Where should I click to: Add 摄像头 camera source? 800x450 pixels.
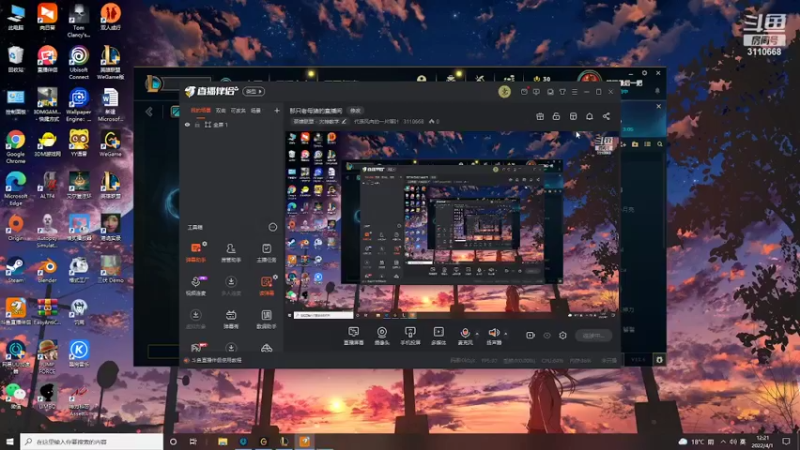[382, 336]
